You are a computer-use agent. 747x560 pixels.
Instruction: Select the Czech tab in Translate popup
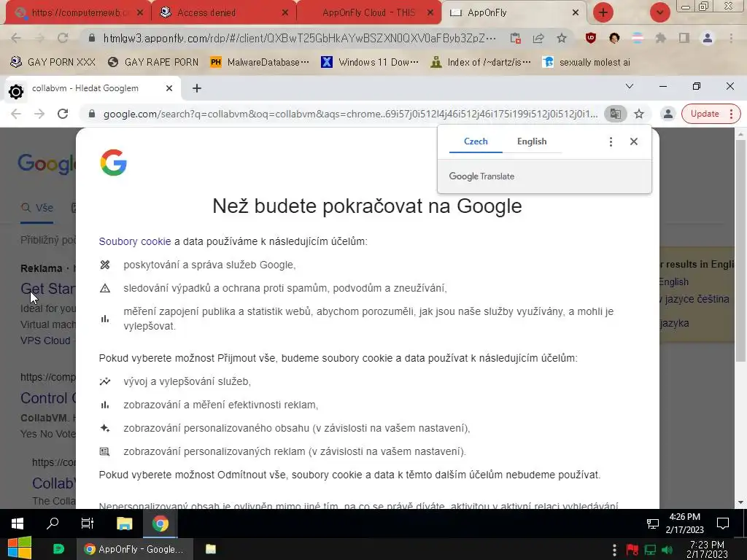(x=476, y=141)
